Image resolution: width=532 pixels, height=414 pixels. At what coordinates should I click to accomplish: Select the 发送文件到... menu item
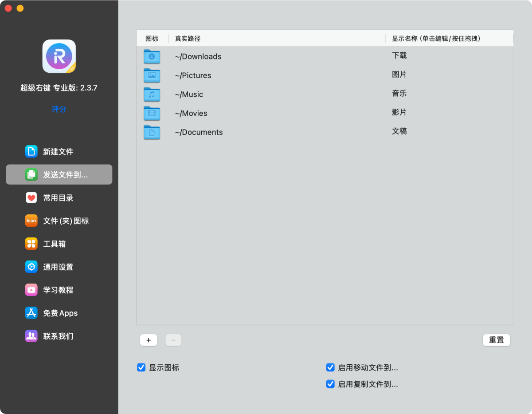(x=59, y=174)
